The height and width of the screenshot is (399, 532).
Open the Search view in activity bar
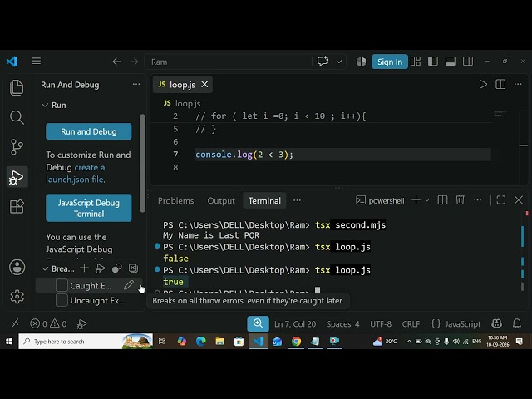tap(17, 117)
